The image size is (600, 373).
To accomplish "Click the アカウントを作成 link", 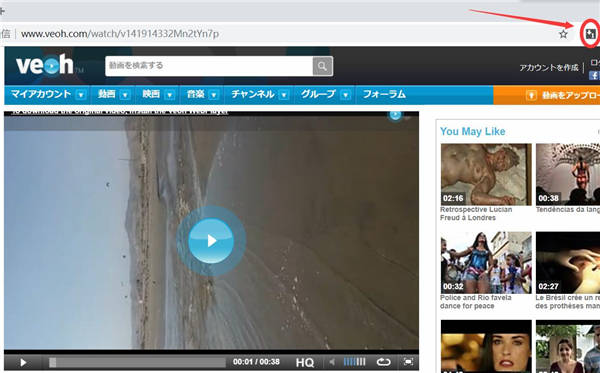I will click(549, 68).
